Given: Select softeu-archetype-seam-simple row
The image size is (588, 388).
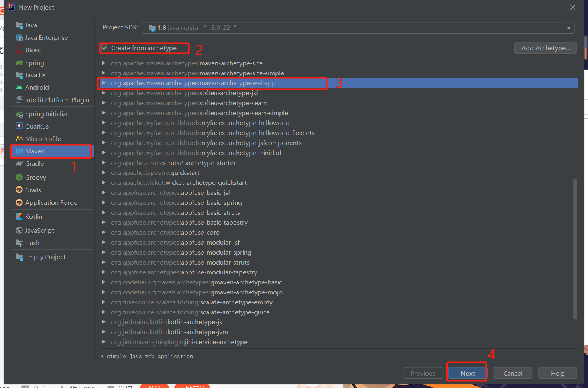Looking at the screenshot, I should (339, 113).
